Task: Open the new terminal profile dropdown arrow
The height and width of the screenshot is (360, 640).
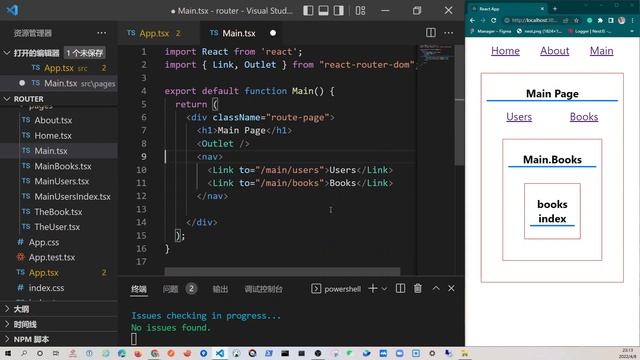Action: pos(384,289)
